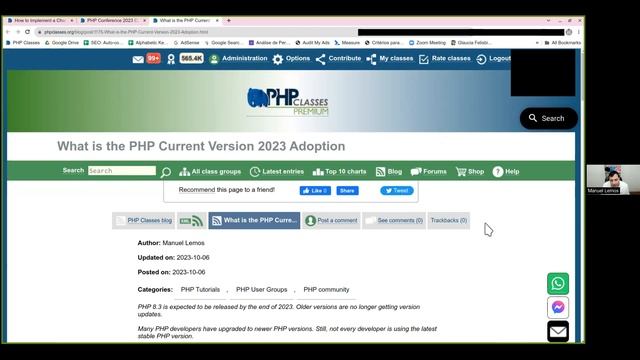Viewport: 640px width, 360px height.
Task: Open the browser tab search dropdown arrow
Action: tap(548, 20)
